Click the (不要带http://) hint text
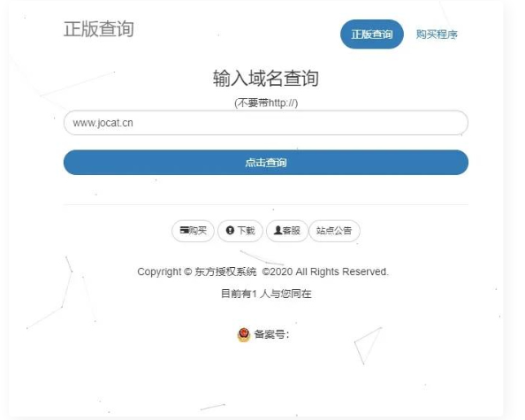This screenshot has height=420, width=525. pos(266,103)
